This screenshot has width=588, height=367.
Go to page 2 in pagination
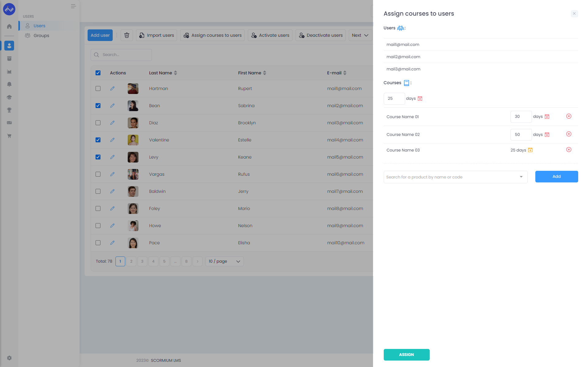pyautogui.click(x=131, y=261)
